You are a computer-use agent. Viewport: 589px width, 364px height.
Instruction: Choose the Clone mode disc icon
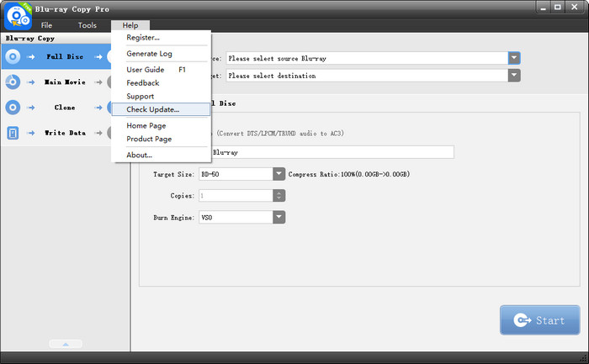(x=13, y=108)
